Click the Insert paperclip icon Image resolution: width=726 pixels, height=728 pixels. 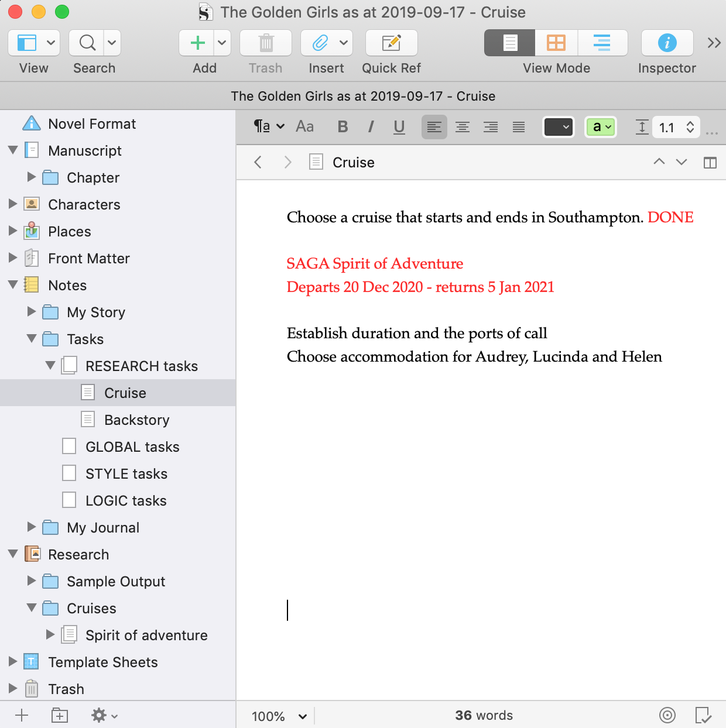(x=320, y=43)
